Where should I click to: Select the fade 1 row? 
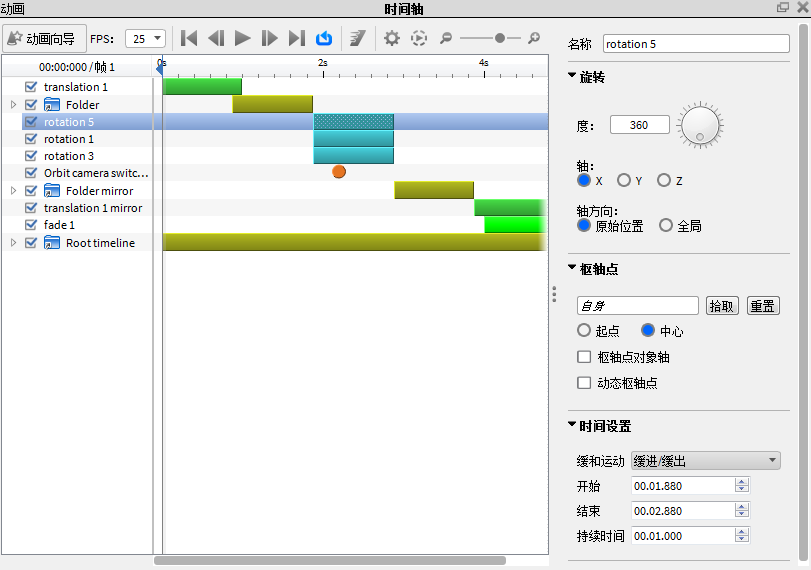[x=59, y=225]
